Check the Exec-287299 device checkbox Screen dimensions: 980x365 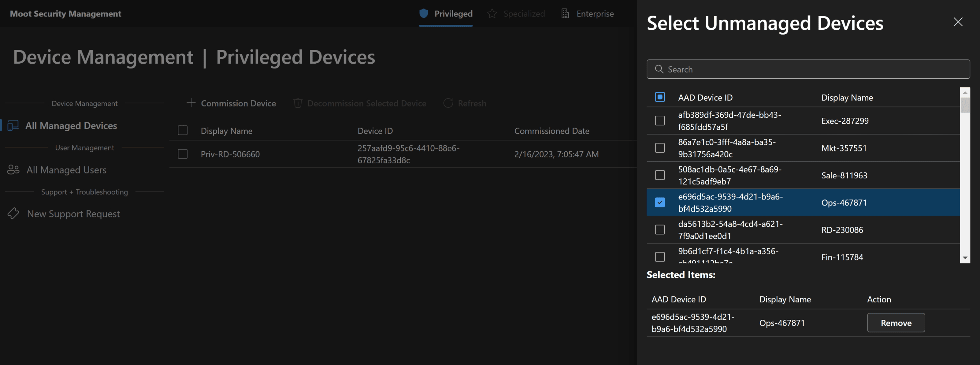(x=660, y=120)
